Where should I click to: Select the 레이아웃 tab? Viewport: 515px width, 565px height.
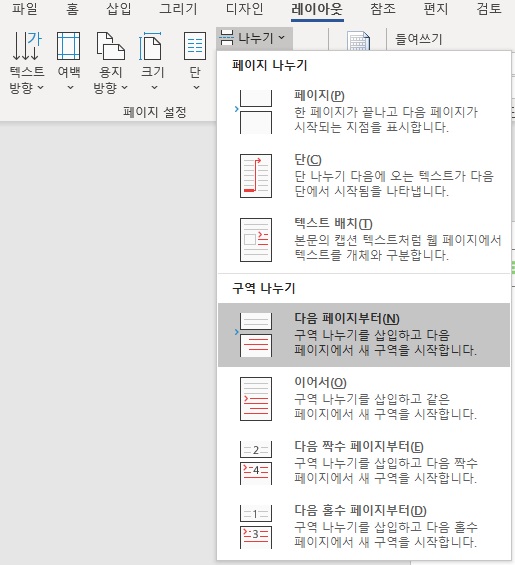[x=317, y=9]
